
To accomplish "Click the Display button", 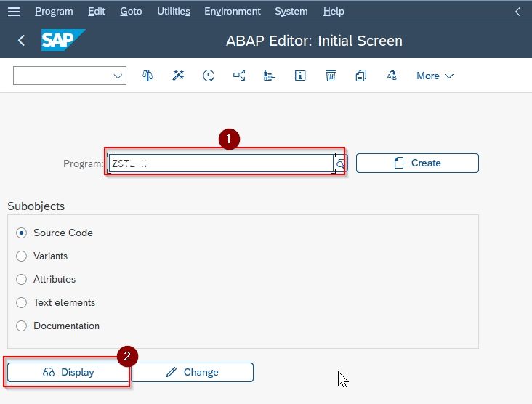I will point(68,373).
